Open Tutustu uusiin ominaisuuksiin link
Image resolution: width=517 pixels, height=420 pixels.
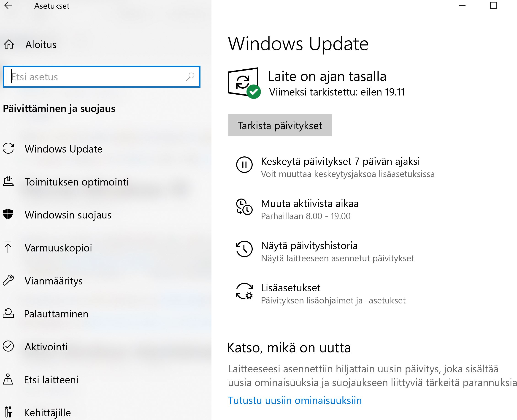click(x=295, y=401)
